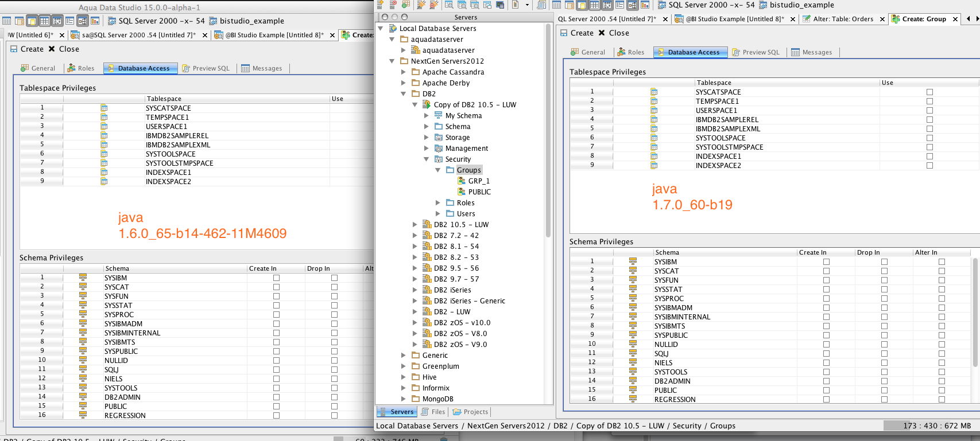Click the Close button in the right window
The height and width of the screenshot is (441, 980).
point(614,33)
